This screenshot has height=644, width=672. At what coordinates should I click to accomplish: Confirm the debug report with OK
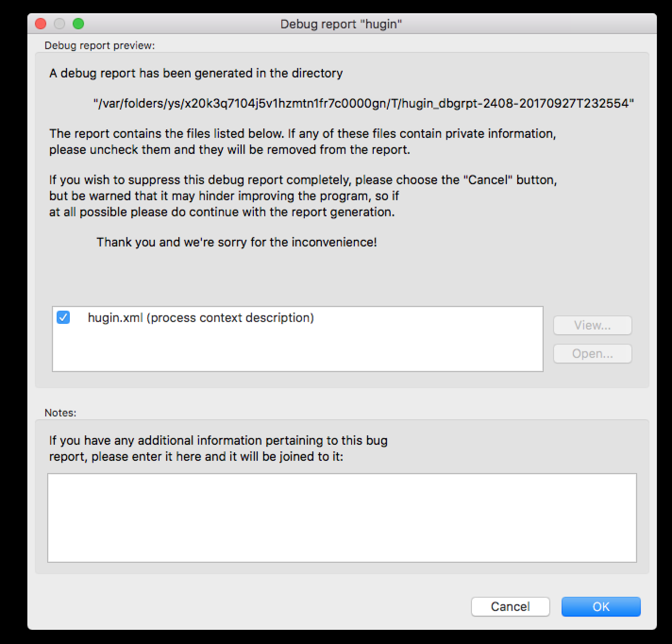tap(601, 607)
